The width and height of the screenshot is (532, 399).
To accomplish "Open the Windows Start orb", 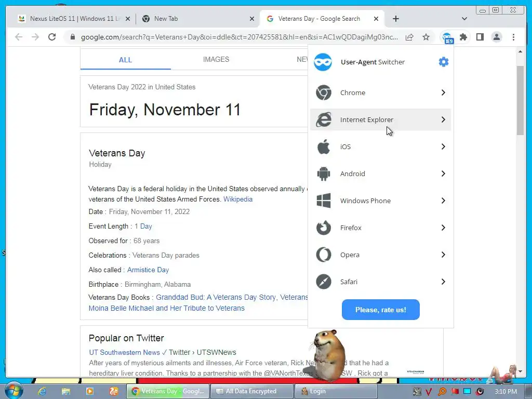I will point(14,391).
